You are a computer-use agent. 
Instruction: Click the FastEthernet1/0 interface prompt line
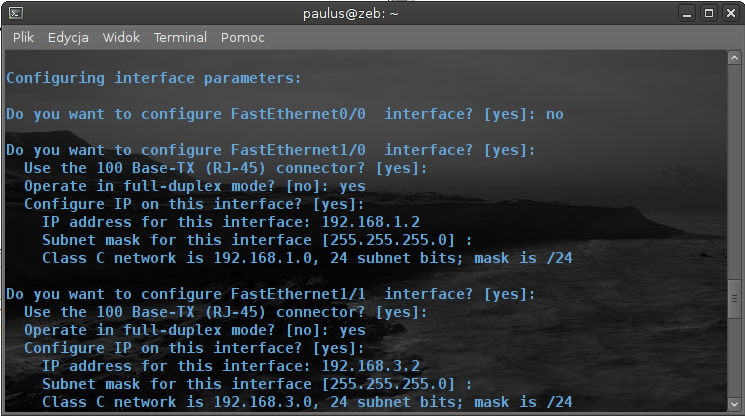pyautogui.click(x=270, y=150)
